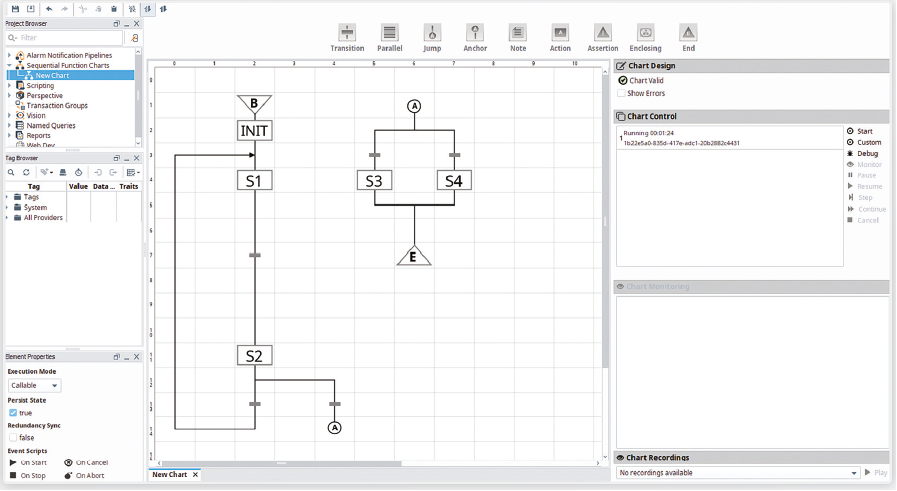Viewport: 897px width, 491px height.
Task: Click the Project Browser filter field
Action: click(x=66, y=38)
